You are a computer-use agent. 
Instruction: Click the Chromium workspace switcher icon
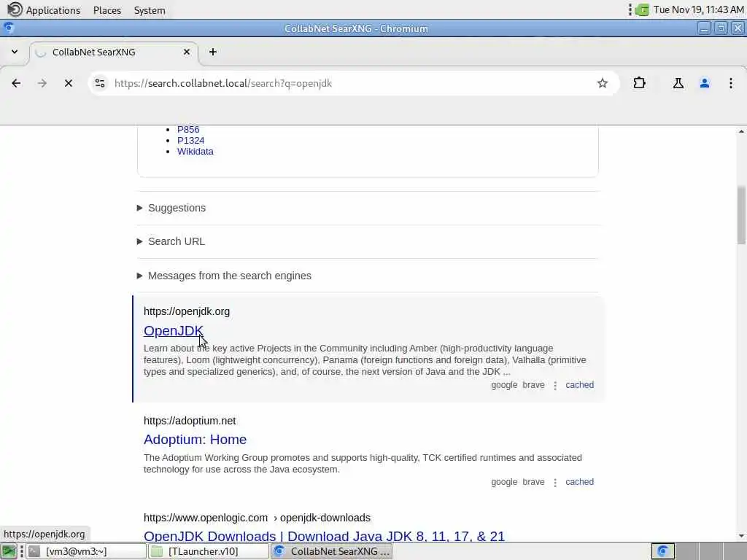point(662,551)
